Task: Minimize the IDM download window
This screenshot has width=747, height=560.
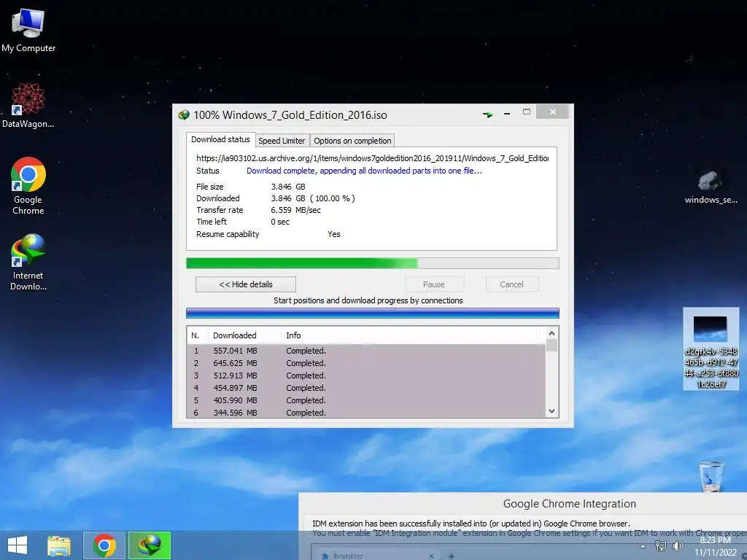Action: point(507,113)
